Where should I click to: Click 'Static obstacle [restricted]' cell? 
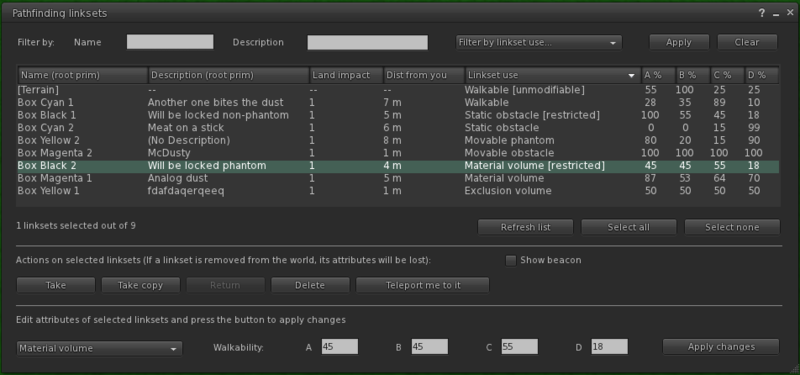(x=532, y=115)
